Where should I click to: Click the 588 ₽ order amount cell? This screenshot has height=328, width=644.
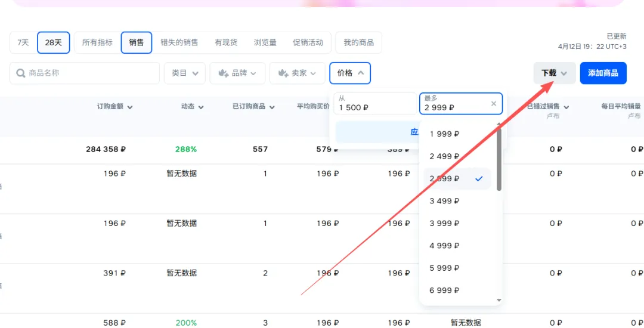point(114,323)
